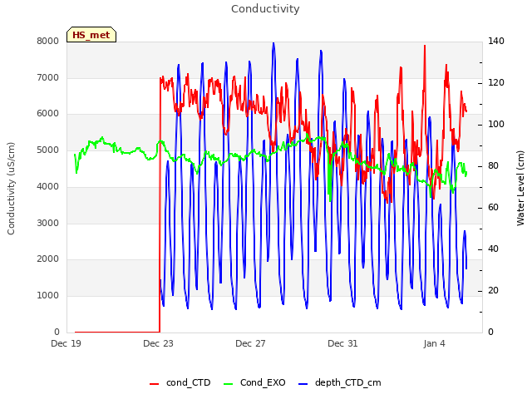
Task: Toggle the cond_CTD legend entry
Action: point(180,382)
